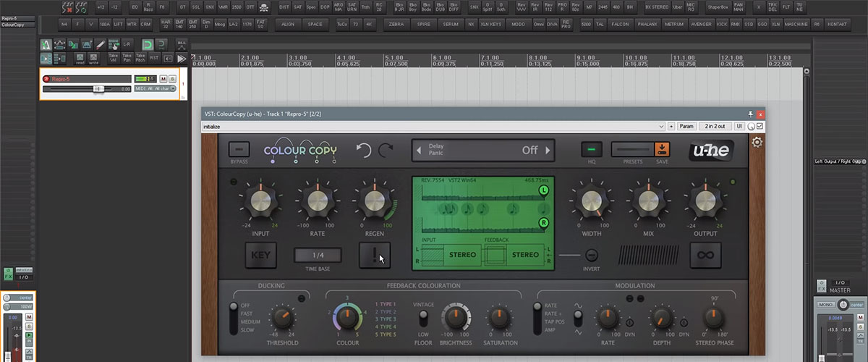Toggle the INVERT button
868x362 pixels.
[x=592, y=255]
